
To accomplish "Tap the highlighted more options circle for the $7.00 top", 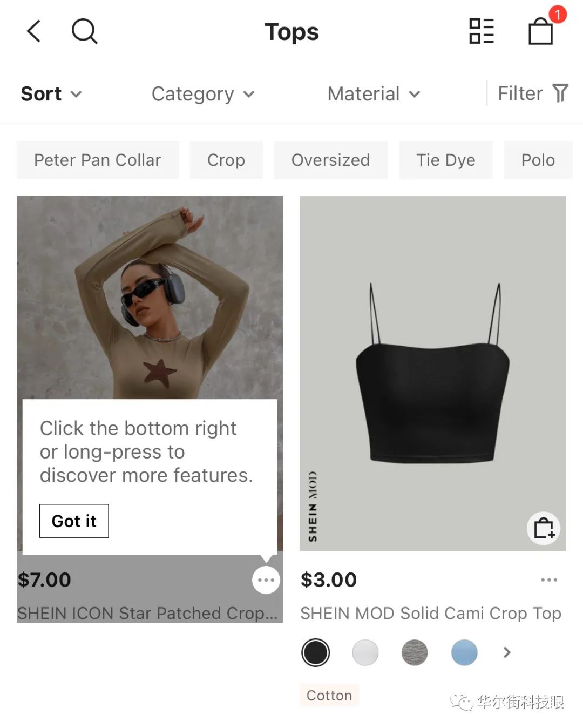I will point(266,580).
